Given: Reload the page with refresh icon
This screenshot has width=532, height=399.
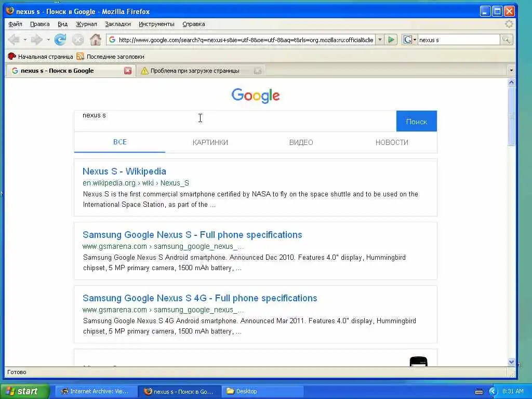Looking at the screenshot, I should coord(60,39).
